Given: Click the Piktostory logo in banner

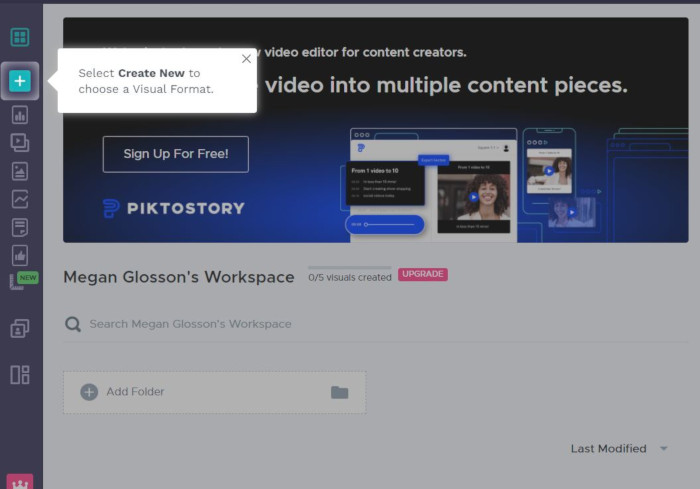Looking at the screenshot, I should coord(174,209).
